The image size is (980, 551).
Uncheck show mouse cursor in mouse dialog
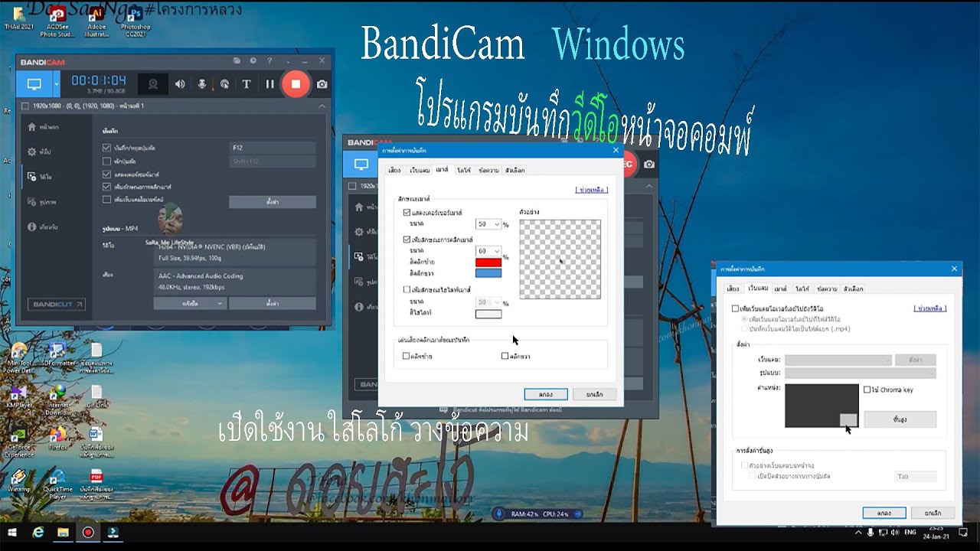click(407, 212)
